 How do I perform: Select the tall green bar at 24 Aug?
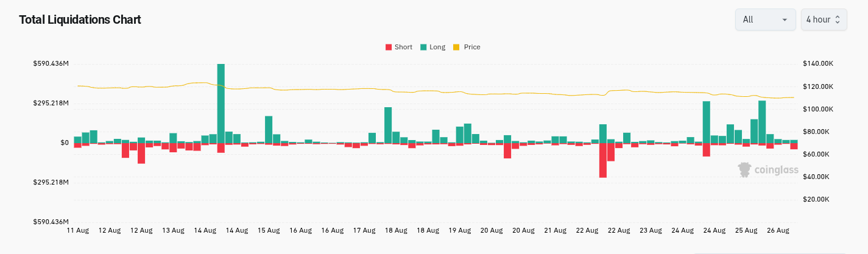707,122
